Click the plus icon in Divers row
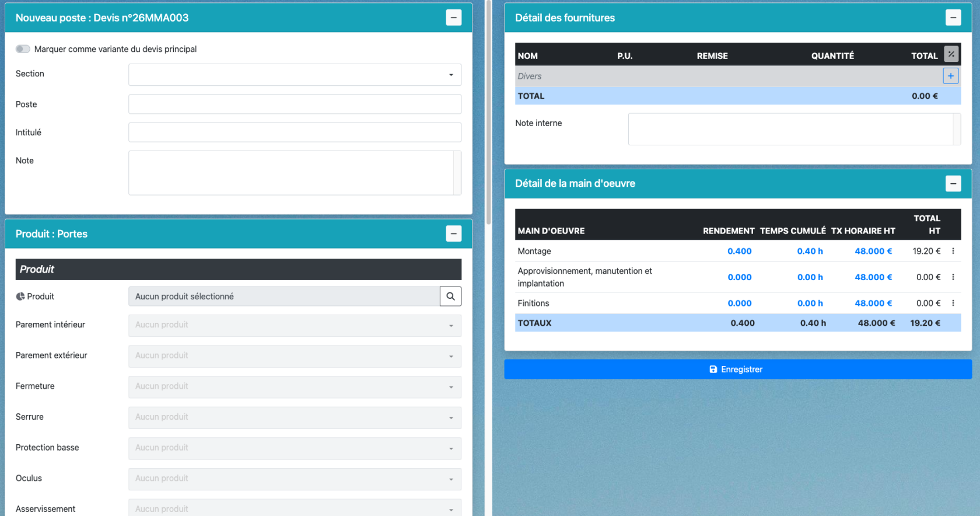The width and height of the screenshot is (980, 516). coord(950,76)
